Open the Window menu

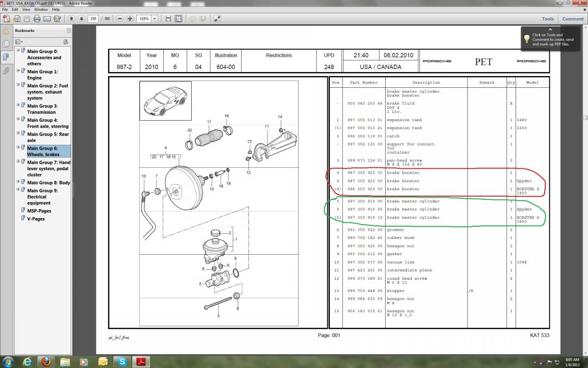coord(41,9)
